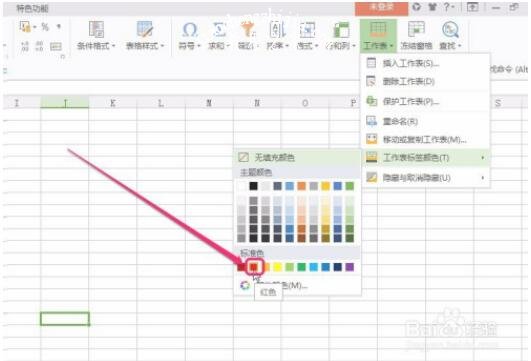Click the color wheel icon for more colors
Viewport: 531px width, 361px height.
pos(245,285)
